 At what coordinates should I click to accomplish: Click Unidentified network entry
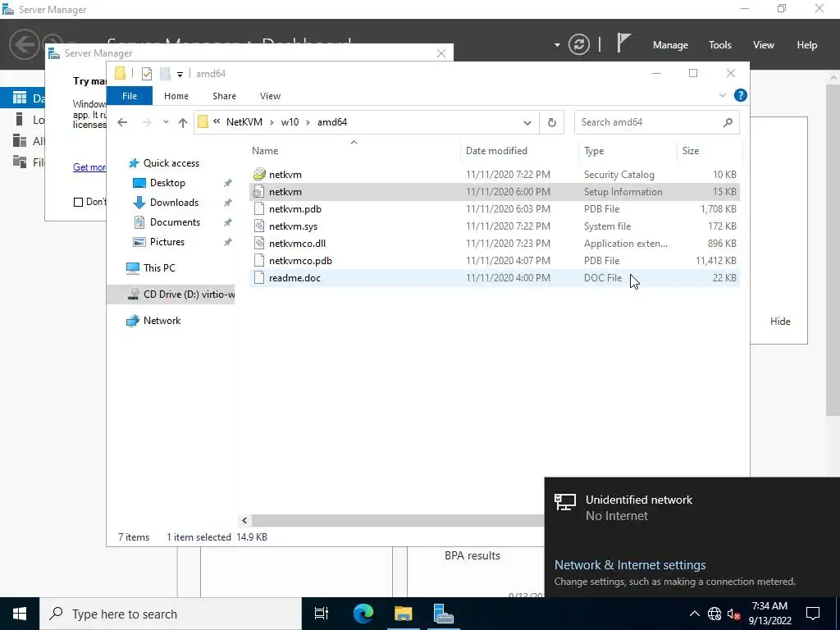point(692,507)
